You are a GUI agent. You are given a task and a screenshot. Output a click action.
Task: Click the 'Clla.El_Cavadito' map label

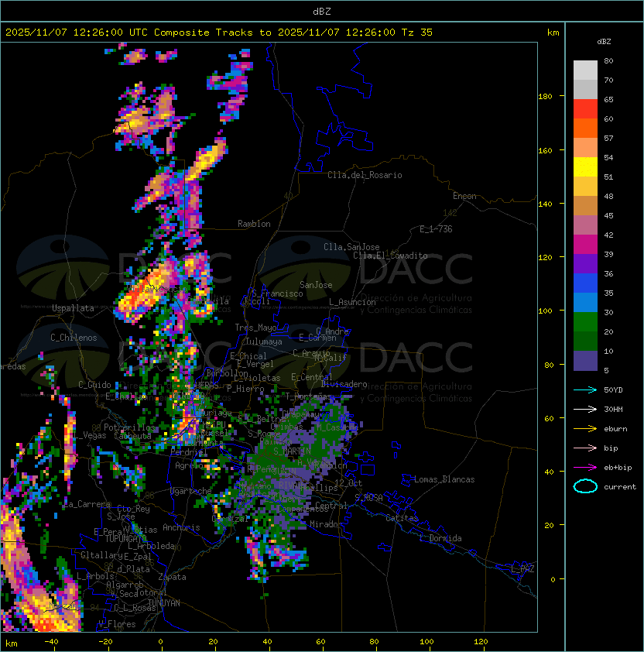coord(390,256)
